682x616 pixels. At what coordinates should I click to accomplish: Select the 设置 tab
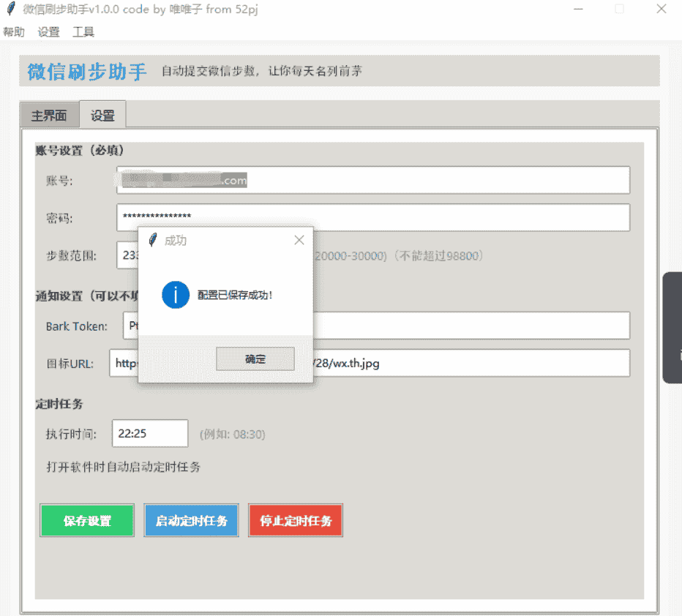click(102, 114)
